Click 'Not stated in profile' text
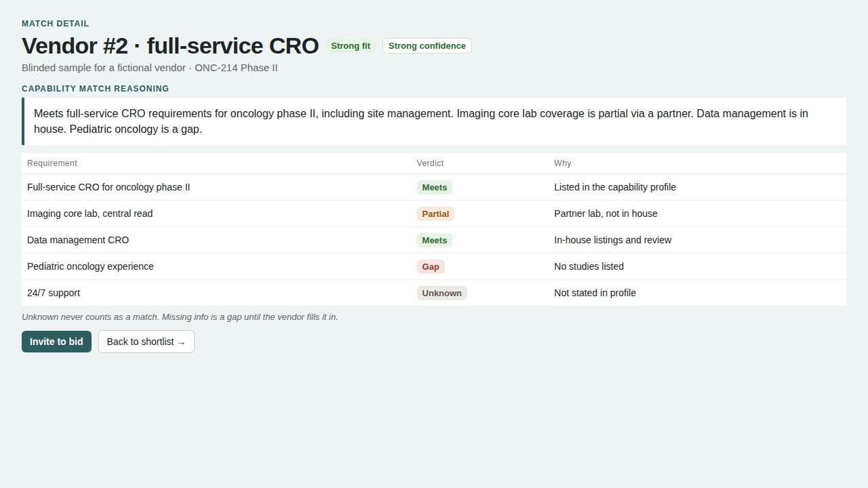 (x=595, y=293)
